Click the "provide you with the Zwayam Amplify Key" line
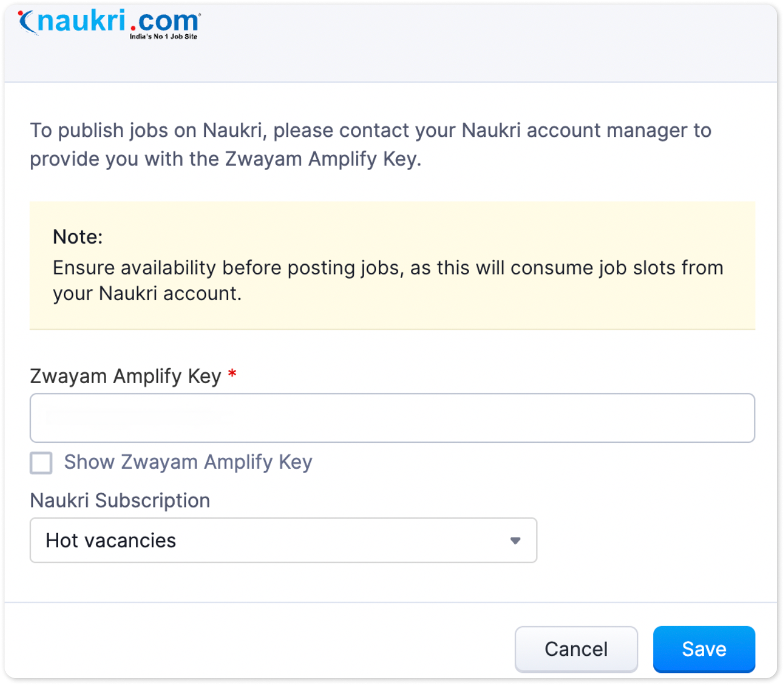The image size is (784, 685). point(225,159)
